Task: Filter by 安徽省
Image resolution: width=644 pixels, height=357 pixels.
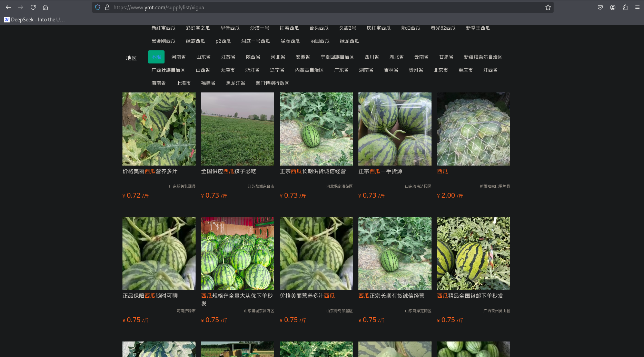Action: pyautogui.click(x=303, y=57)
